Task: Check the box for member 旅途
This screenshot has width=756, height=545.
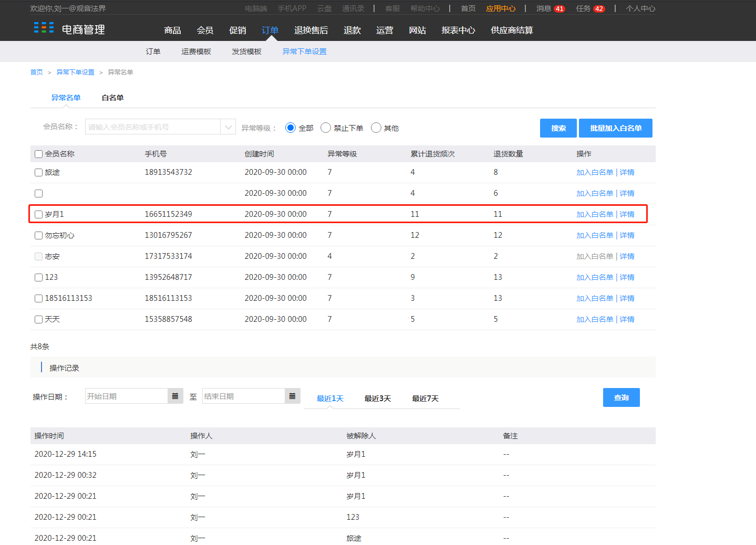Action: tap(38, 172)
